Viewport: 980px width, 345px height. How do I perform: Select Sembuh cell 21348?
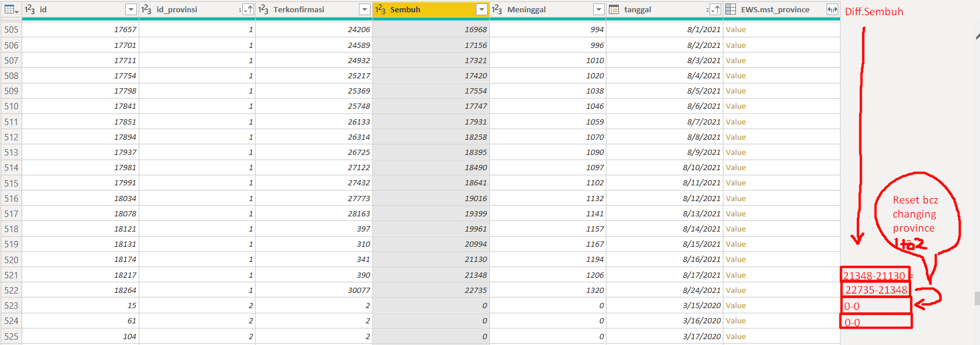click(431, 275)
